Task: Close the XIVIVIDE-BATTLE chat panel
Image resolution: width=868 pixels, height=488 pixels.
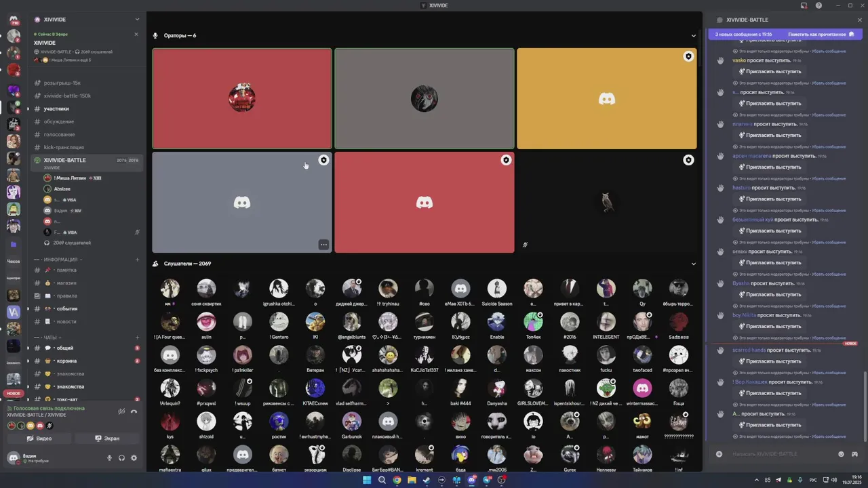Action: [860, 20]
